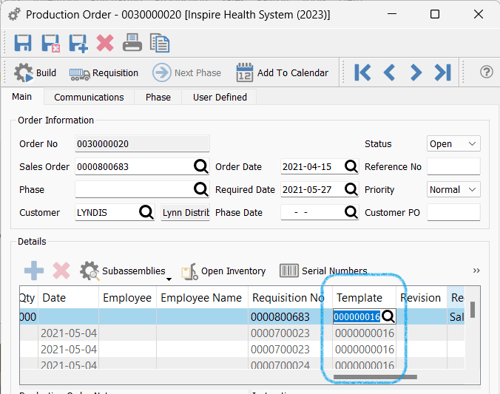Open the Priority dropdown
Viewport: 500px width, 394px height.
coord(453,189)
